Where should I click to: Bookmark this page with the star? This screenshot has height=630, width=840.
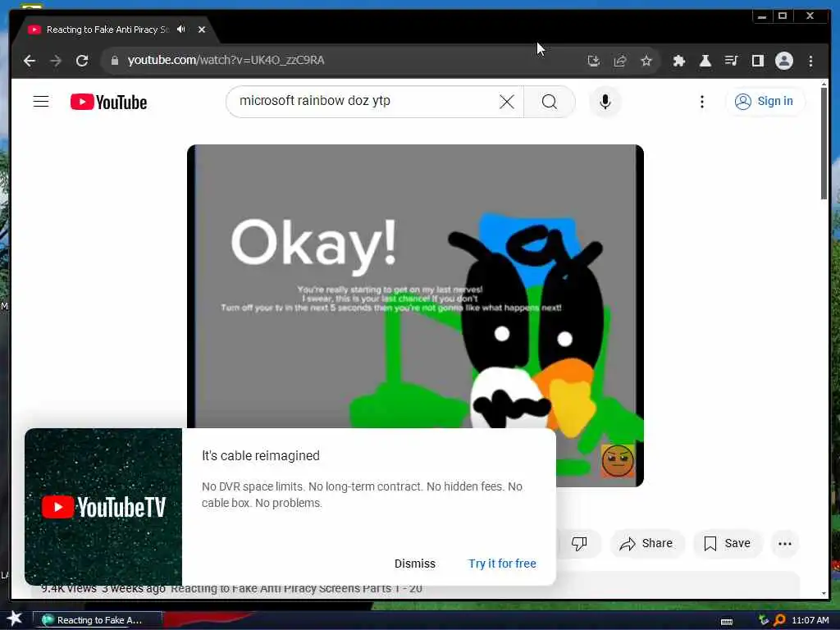click(x=646, y=61)
